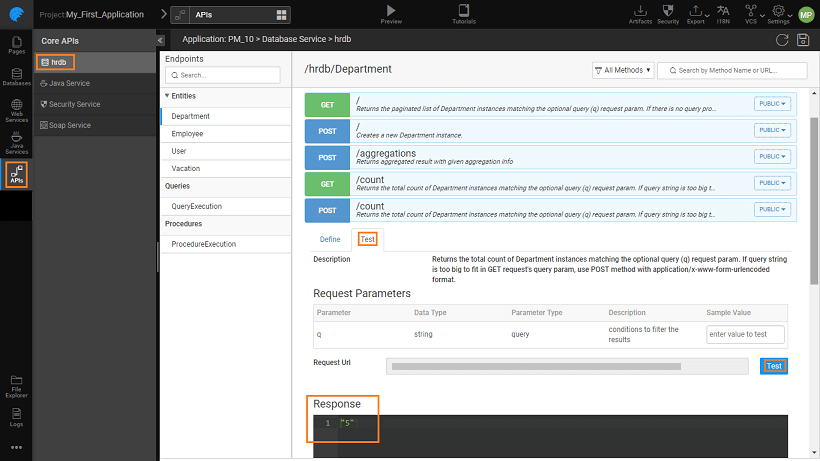Open the Tutorials icon in header

463,12
